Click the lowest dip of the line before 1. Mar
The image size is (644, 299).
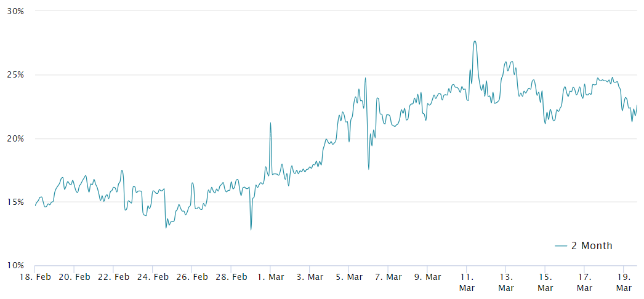[x=251, y=229]
